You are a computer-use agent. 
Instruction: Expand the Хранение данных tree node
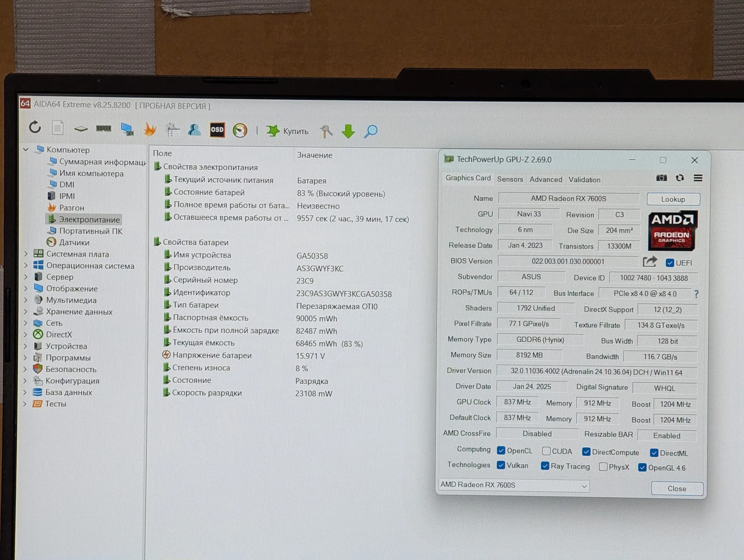click(25, 312)
